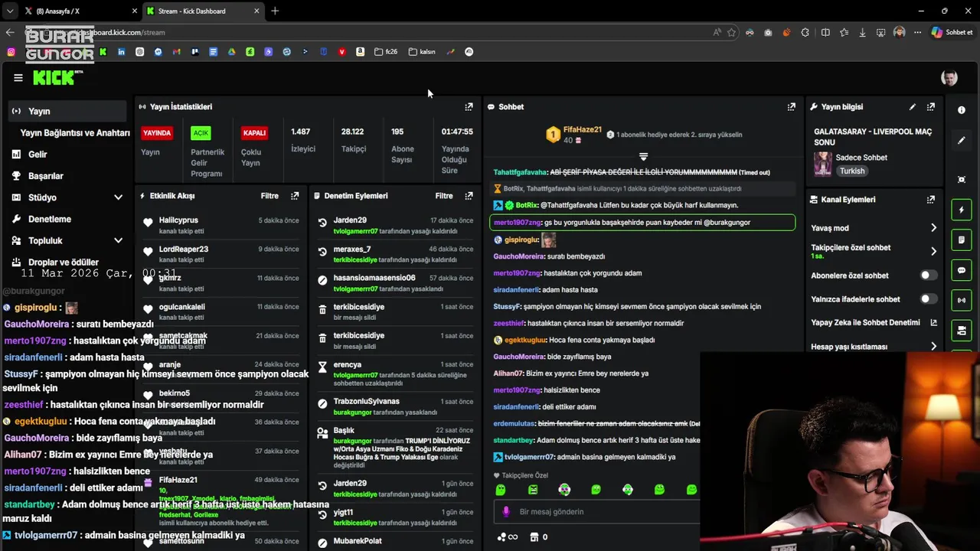Pop out the Yayın bilgisi panel
The height and width of the screenshot is (551, 980).
[x=931, y=107]
